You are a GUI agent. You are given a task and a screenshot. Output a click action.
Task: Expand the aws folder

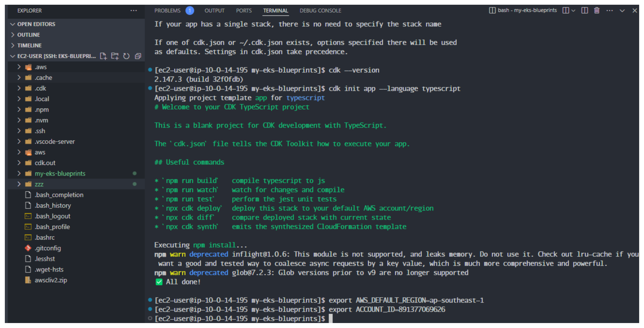pyautogui.click(x=76, y=152)
